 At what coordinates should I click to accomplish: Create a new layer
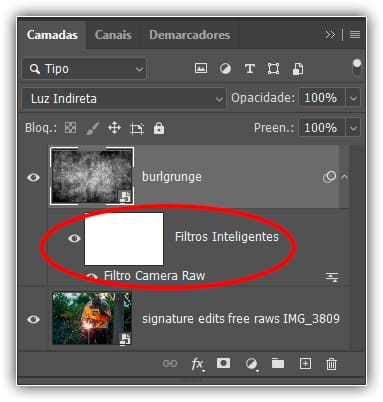pyautogui.click(x=305, y=363)
